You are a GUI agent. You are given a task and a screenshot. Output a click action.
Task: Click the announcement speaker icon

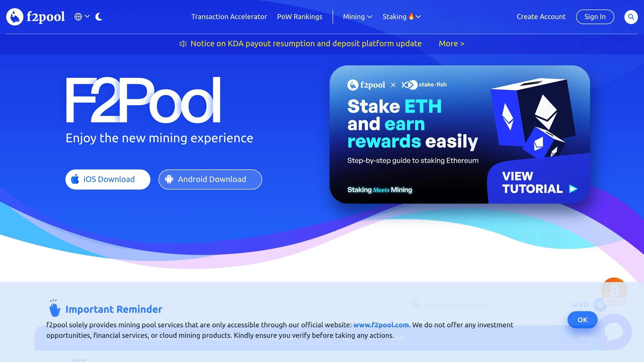point(183,44)
